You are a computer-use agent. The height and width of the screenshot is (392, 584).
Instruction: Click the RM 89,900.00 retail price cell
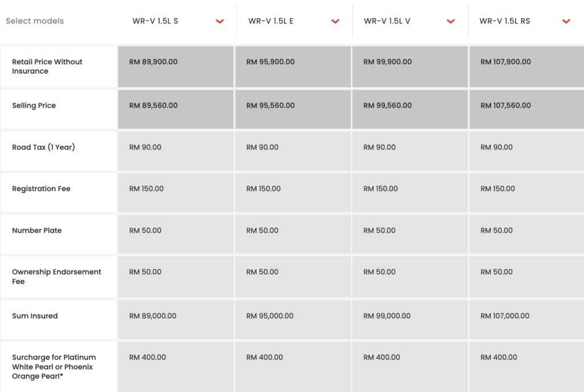click(x=153, y=62)
